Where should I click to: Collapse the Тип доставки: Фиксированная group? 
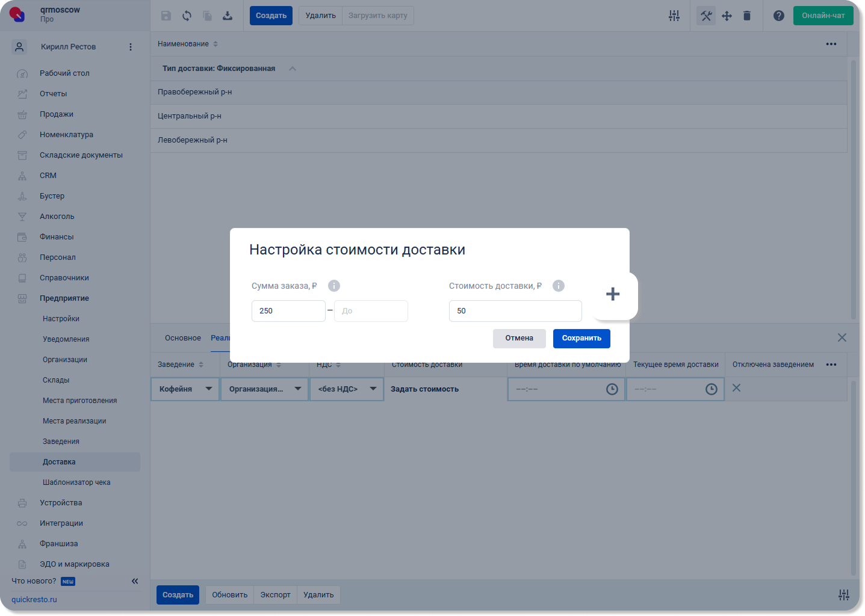[x=293, y=69]
